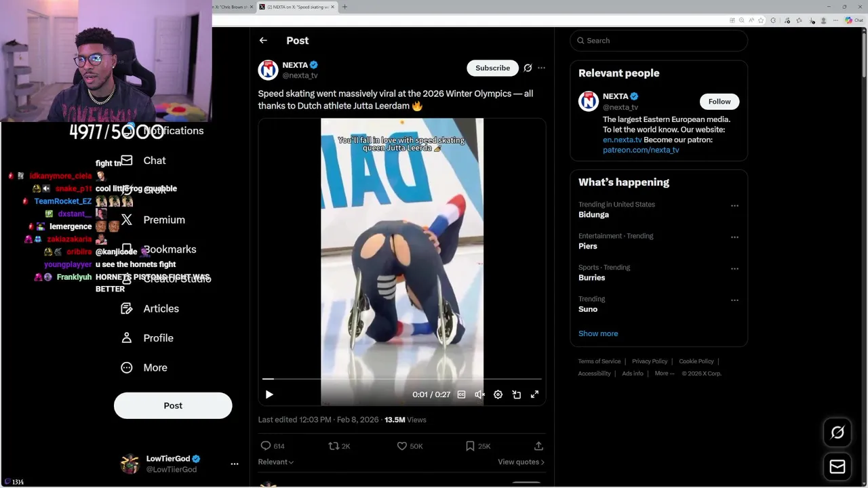Reply to the post (614 comments)
Image resolution: width=868 pixels, height=488 pixels.
[x=272, y=446]
